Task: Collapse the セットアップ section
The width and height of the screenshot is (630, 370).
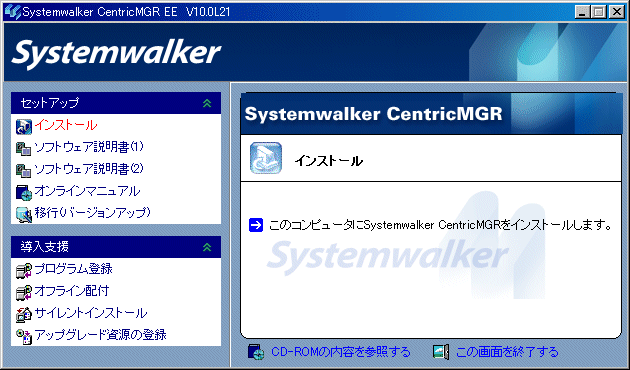Action: [x=207, y=103]
